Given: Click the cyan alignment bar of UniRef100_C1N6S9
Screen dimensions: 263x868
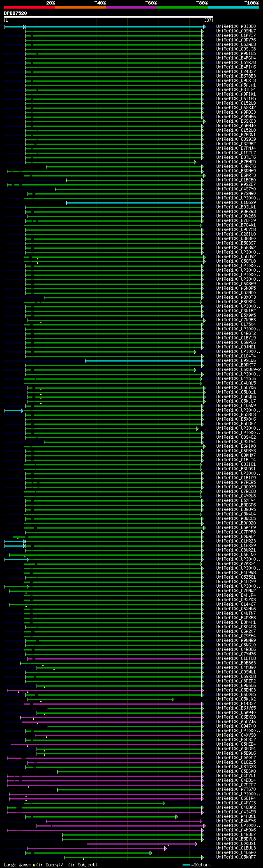Looking at the screenshot, I should 135,203.
